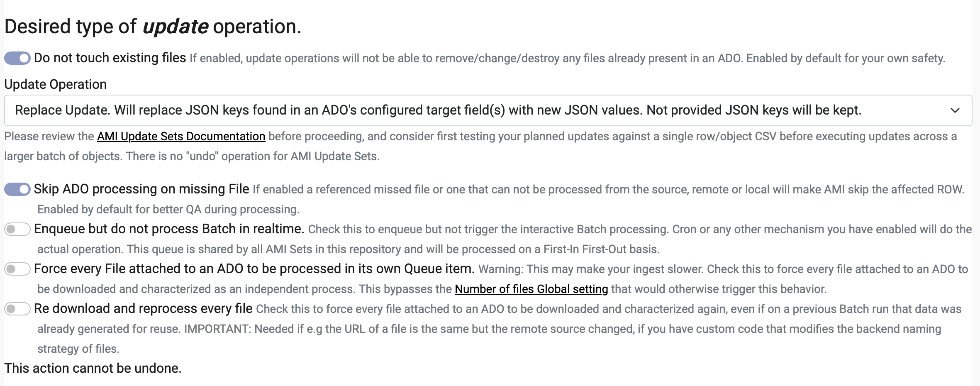Screen dimensions: 980x386
Task: Click the "Force every File attached to an ADO" label
Action: point(254,269)
